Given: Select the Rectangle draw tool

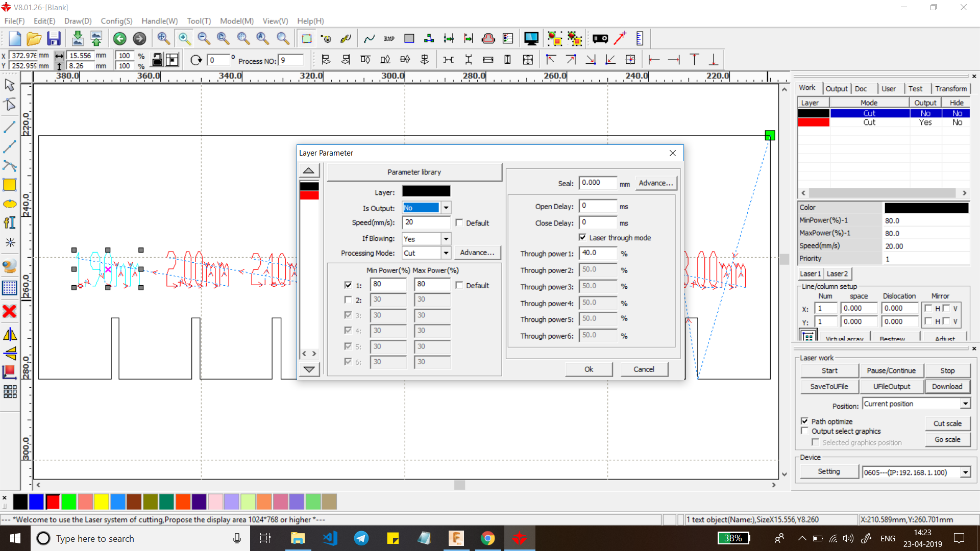Looking at the screenshot, I should 10,185.
